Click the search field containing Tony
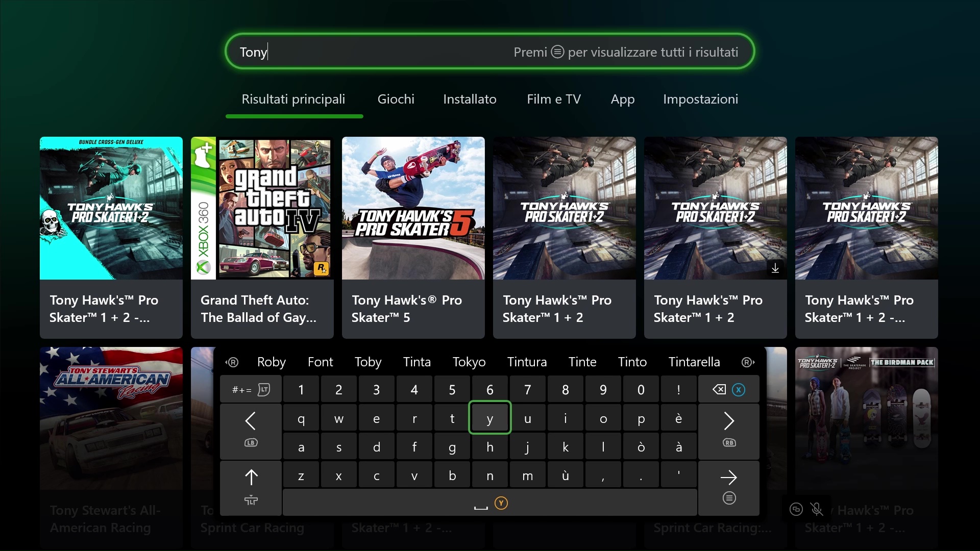 click(x=490, y=52)
